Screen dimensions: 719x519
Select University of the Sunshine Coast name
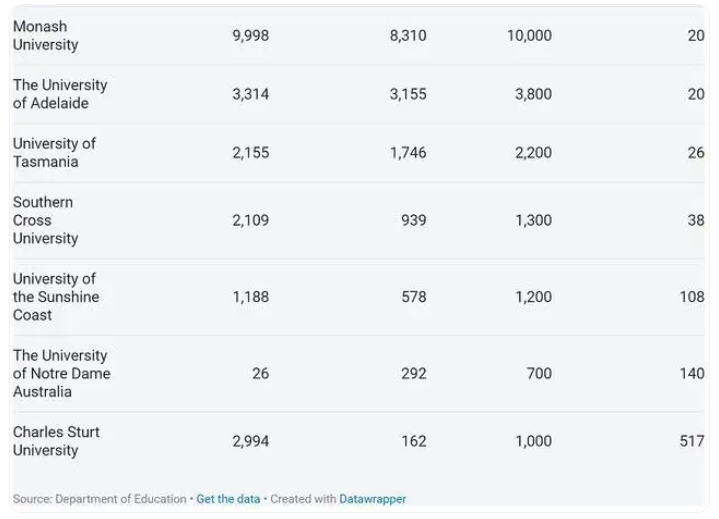(x=56, y=297)
